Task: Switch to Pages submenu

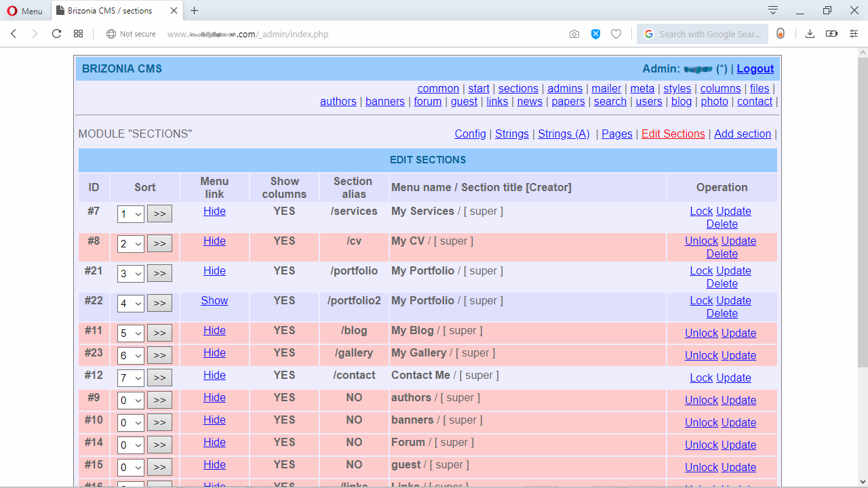Action: point(616,134)
